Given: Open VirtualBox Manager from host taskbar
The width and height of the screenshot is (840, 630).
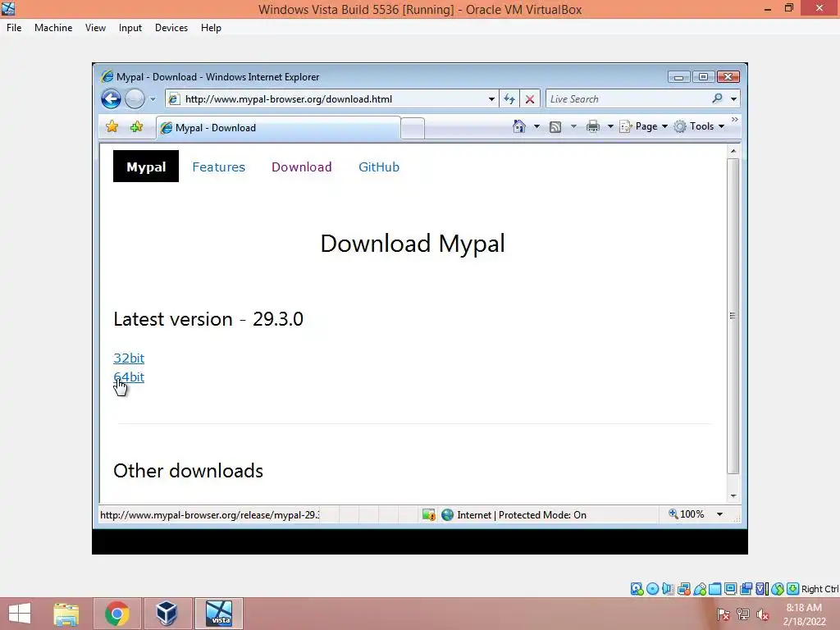Looking at the screenshot, I should (167, 614).
